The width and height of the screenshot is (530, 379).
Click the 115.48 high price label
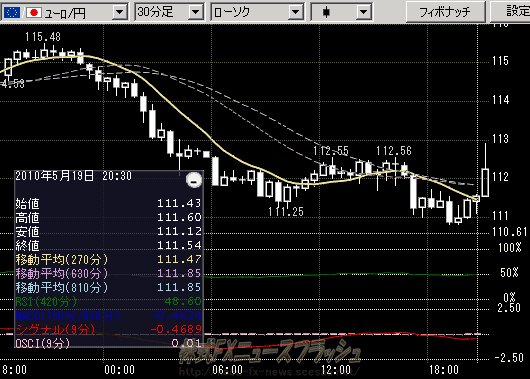(43, 37)
